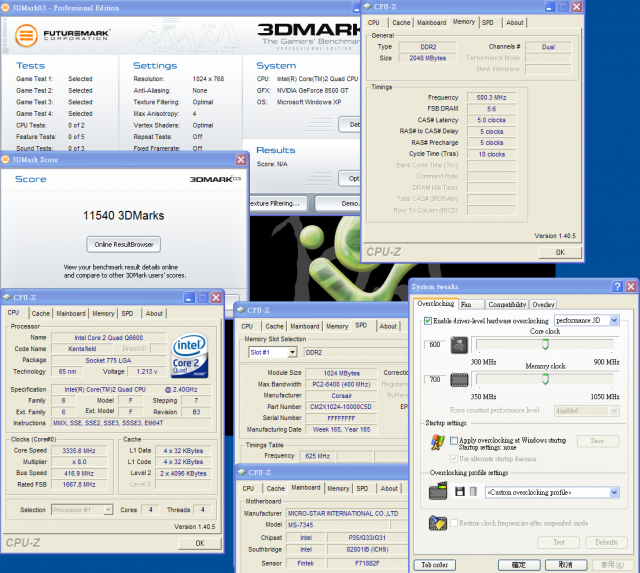
Task: Click the 3DMark03 title bar icon
Action: click(5, 8)
